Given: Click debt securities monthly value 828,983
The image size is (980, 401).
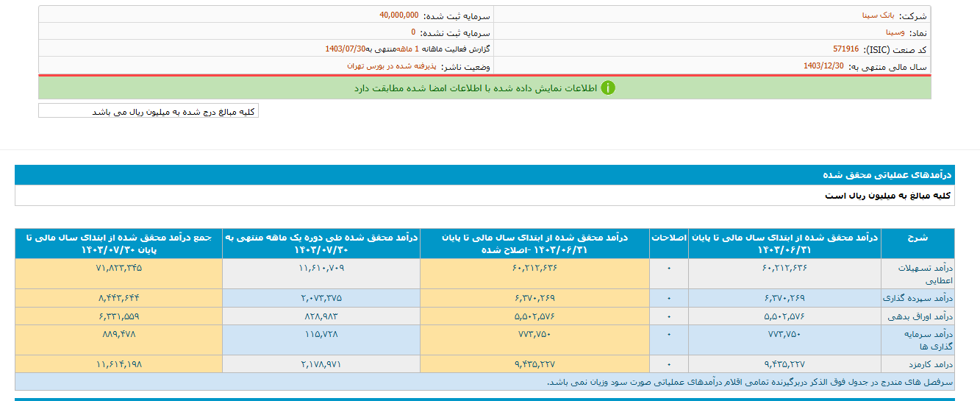Looking at the screenshot, I should pyautogui.click(x=321, y=316).
